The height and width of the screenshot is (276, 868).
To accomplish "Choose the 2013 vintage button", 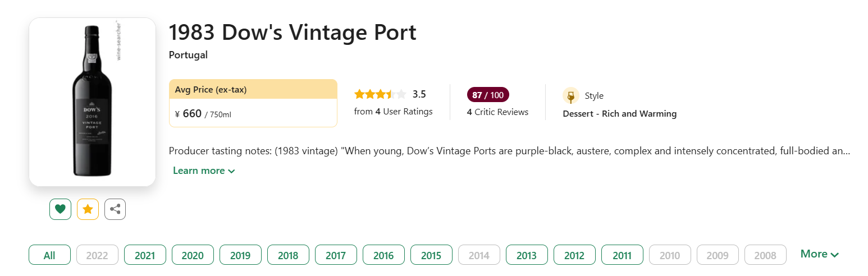I will click(527, 255).
